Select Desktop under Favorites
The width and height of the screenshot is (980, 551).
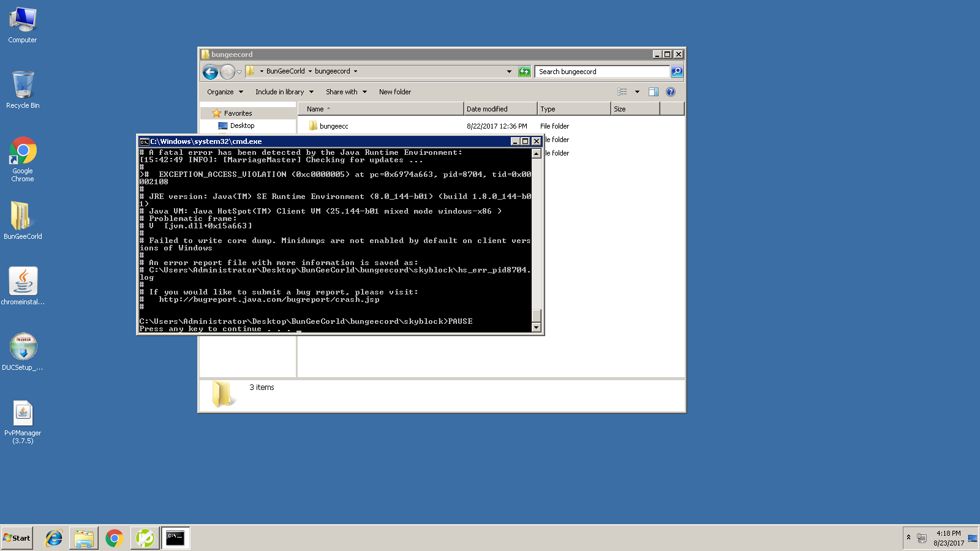pyautogui.click(x=242, y=126)
